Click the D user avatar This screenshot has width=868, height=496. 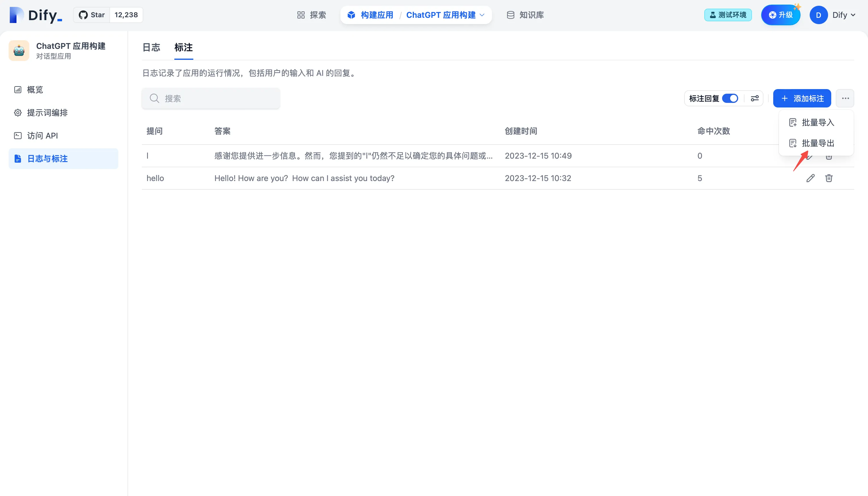click(x=818, y=15)
